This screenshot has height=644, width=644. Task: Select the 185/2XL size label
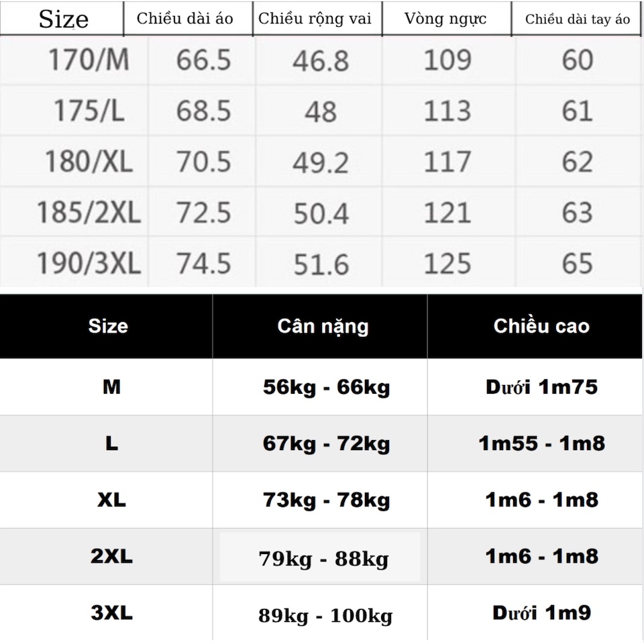[x=89, y=213]
